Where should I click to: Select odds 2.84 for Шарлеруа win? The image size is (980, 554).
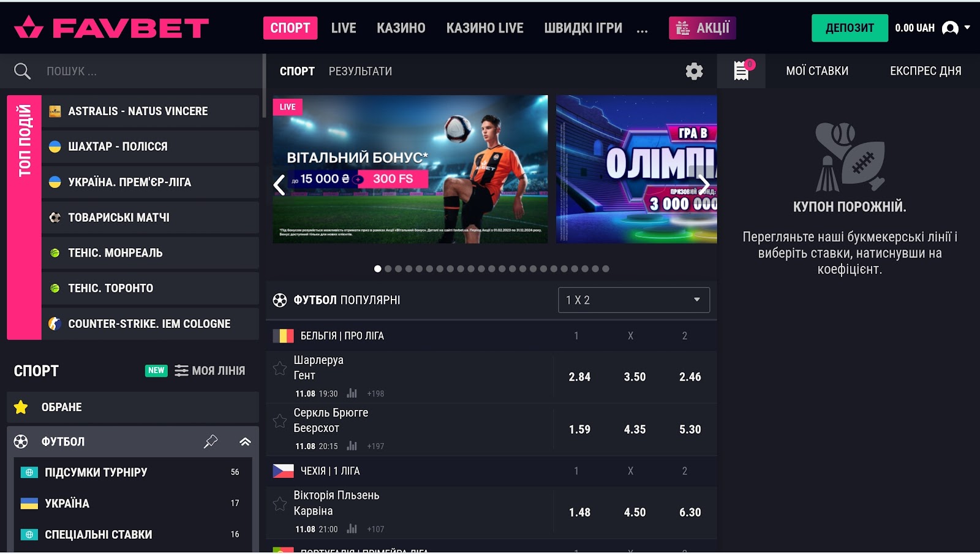click(579, 377)
